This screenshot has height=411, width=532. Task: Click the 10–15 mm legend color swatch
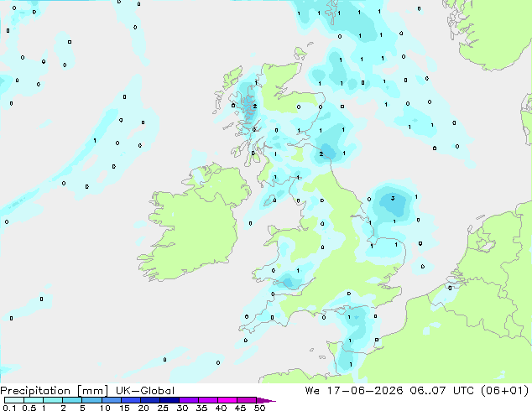(x=112, y=400)
